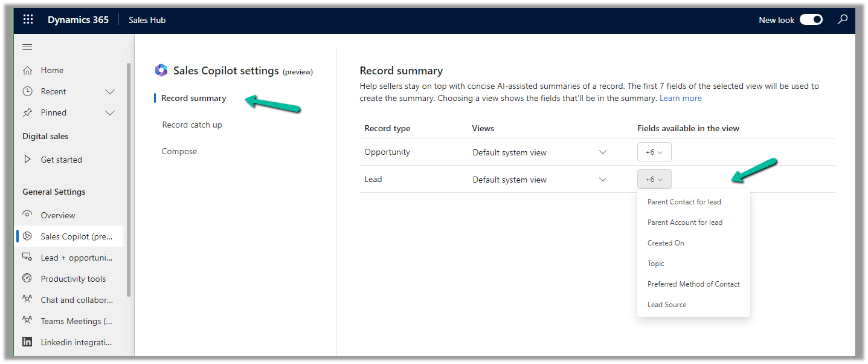Click the Home icon in sidebar
Image resolution: width=868 pixels, height=364 pixels.
27,71
